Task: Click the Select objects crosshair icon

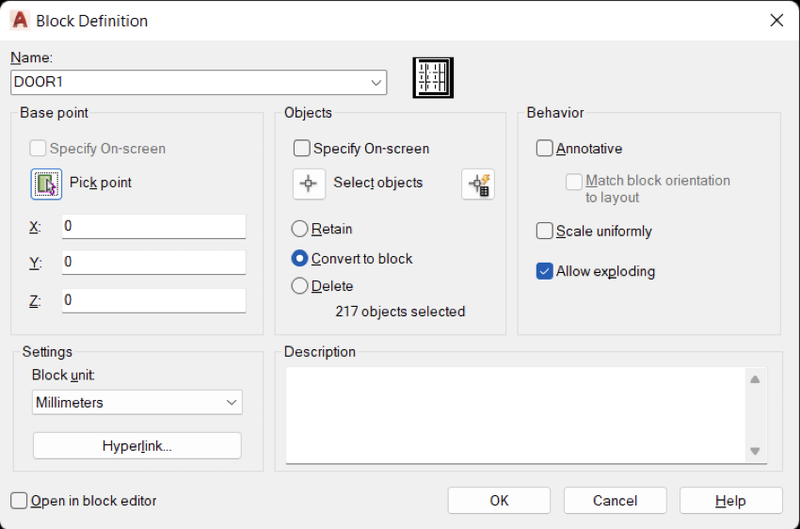Action: [309, 184]
